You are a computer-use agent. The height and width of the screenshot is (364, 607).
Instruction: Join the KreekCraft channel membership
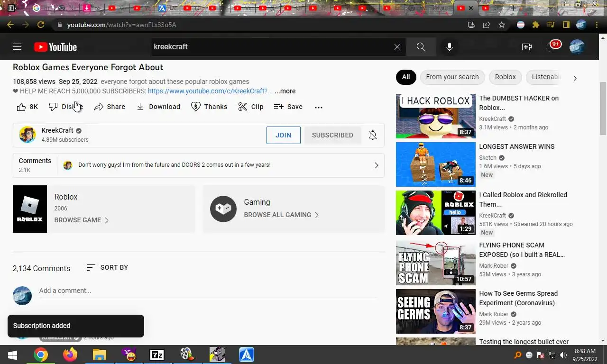click(x=283, y=135)
